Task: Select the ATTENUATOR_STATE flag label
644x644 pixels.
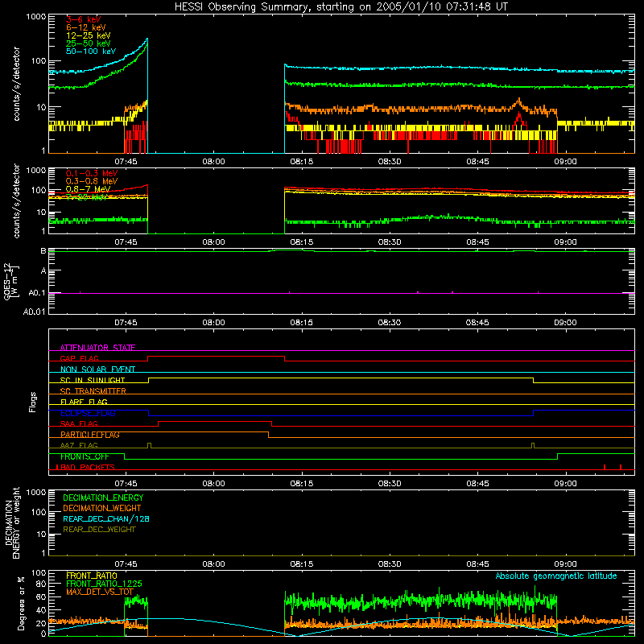Action: click(x=97, y=348)
